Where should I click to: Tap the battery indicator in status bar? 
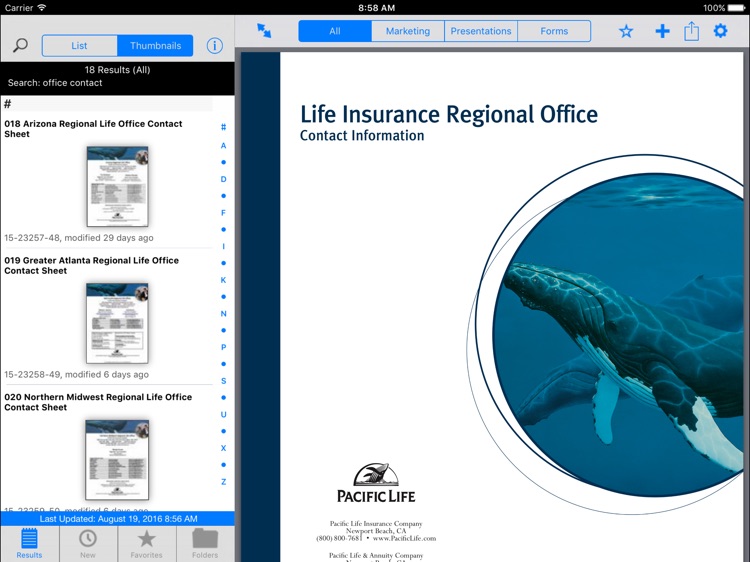[x=737, y=8]
